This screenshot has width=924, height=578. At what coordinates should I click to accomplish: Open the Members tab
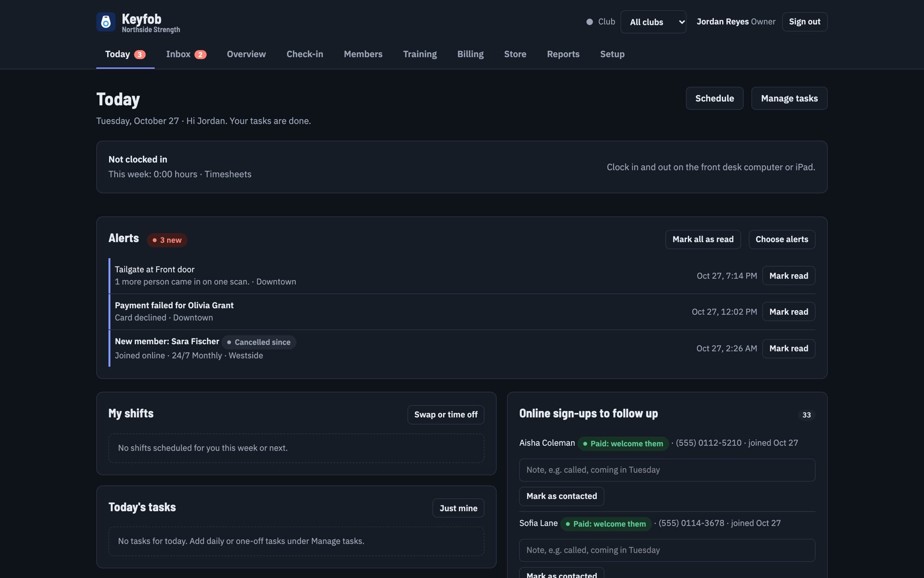(363, 54)
